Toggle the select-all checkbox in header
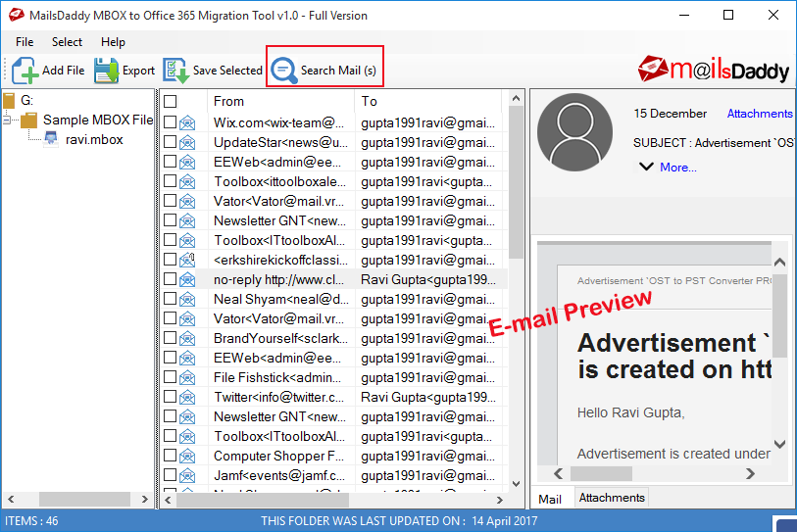797x532 pixels. coord(171,102)
